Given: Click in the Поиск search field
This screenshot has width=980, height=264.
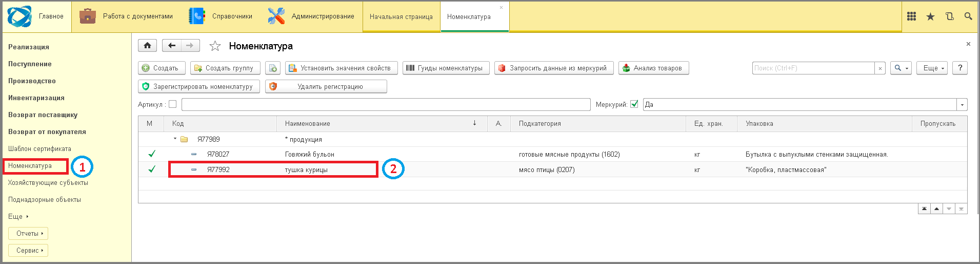Looking at the screenshot, I should pos(813,68).
